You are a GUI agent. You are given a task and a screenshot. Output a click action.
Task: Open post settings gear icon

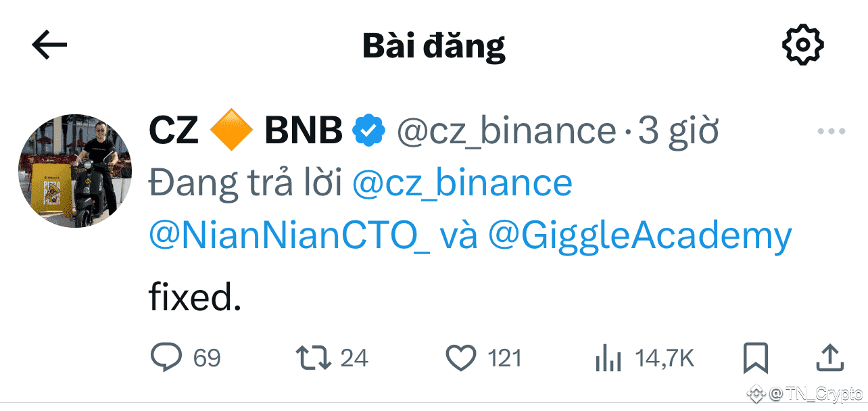(x=802, y=45)
